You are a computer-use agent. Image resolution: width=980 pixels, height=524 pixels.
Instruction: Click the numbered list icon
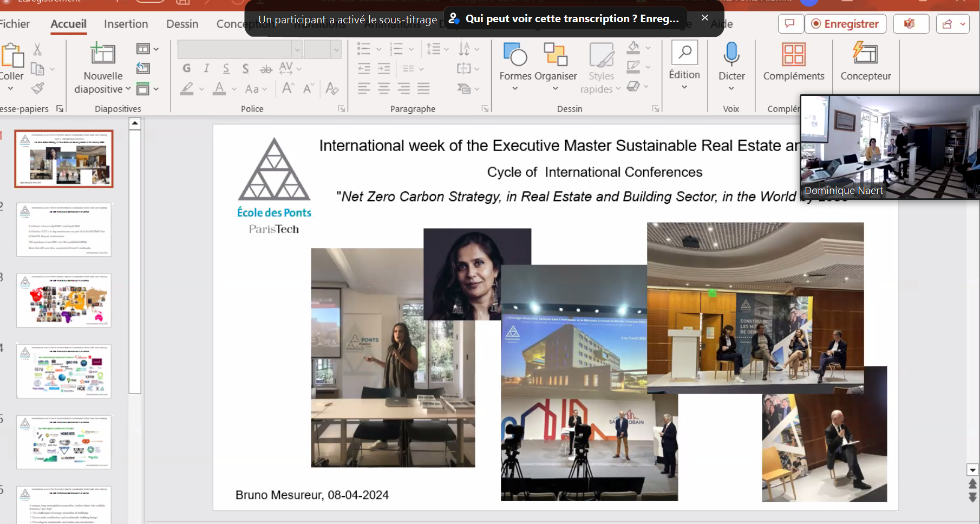(x=397, y=49)
